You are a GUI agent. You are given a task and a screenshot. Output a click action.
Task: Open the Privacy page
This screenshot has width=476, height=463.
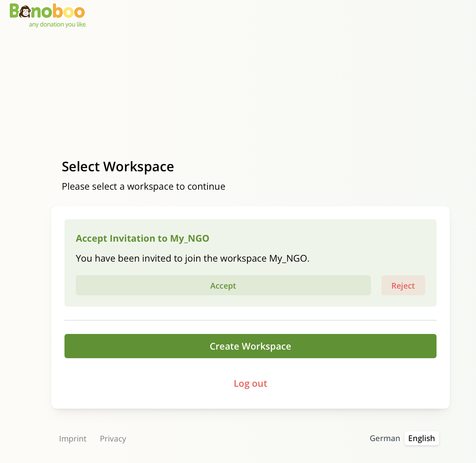coord(113,438)
